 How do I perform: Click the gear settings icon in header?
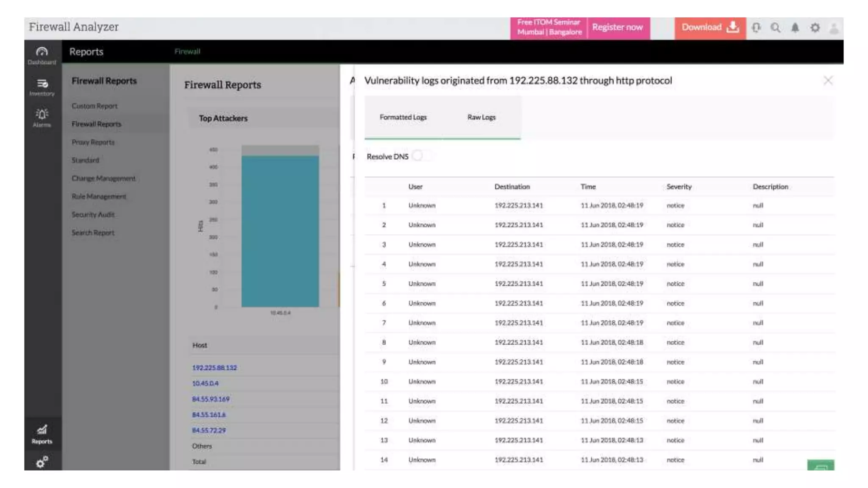pos(815,28)
